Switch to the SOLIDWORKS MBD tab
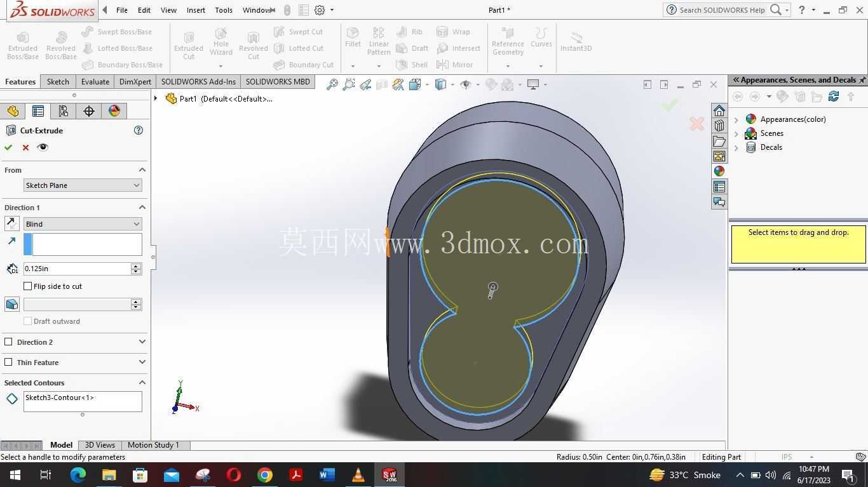 [278, 82]
